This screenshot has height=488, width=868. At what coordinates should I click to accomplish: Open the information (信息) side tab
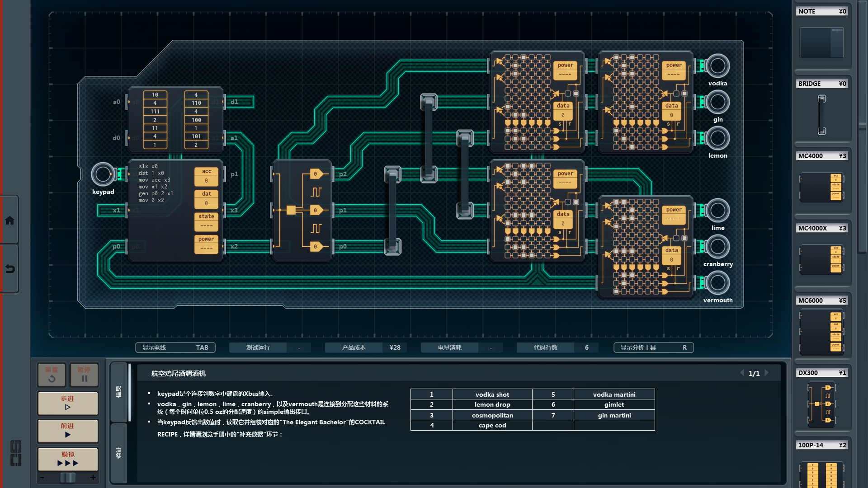click(x=118, y=391)
